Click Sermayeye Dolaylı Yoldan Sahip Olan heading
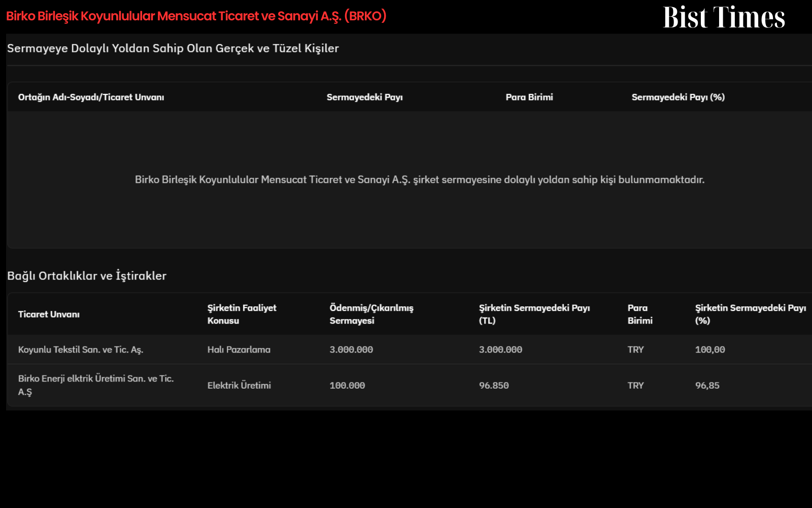 coord(173,48)
